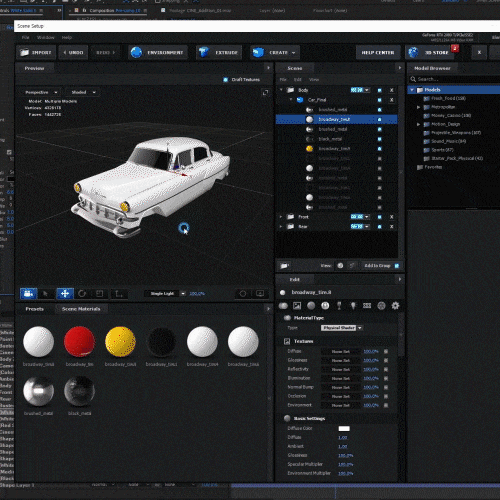Open the Physical Shader type dropdown
The width and height of the screenshot is (500, 500).
point(342,328)
